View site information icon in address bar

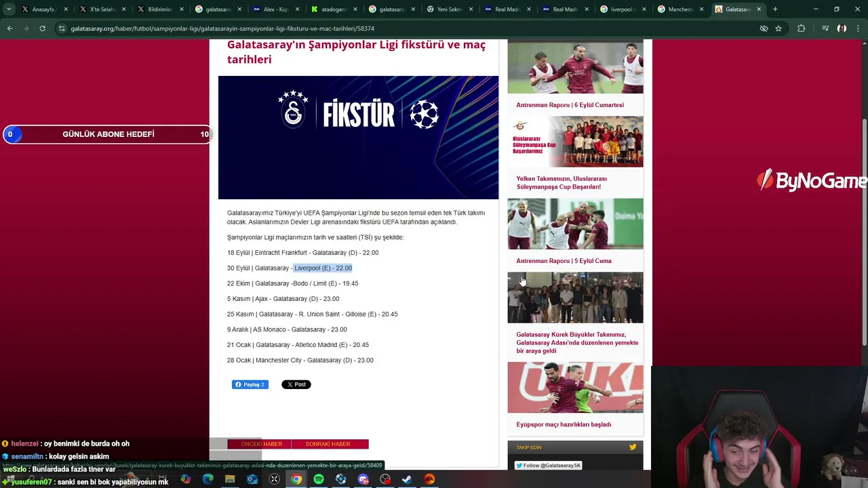coord(62,28)
